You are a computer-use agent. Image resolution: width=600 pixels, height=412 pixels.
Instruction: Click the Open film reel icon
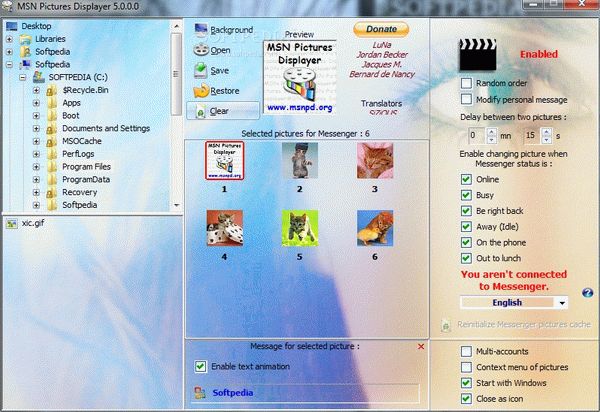[x=199, y=50]
